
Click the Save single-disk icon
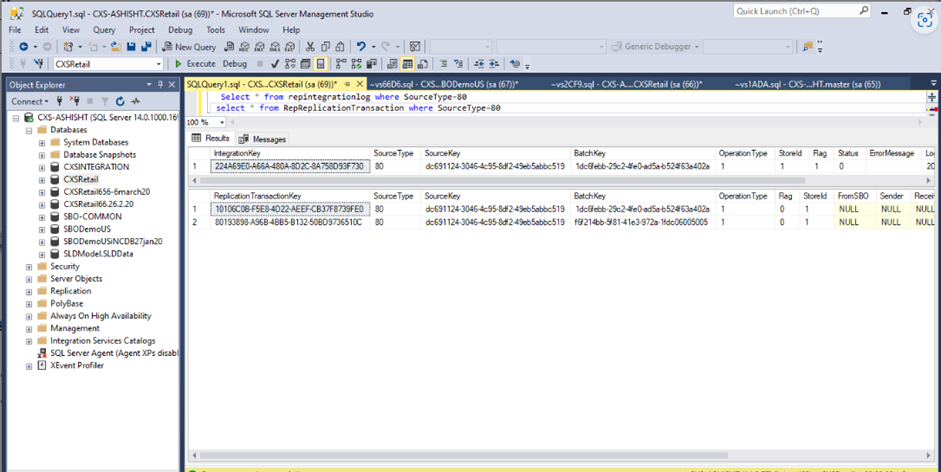pyautogui.click(x=131, y=47)
